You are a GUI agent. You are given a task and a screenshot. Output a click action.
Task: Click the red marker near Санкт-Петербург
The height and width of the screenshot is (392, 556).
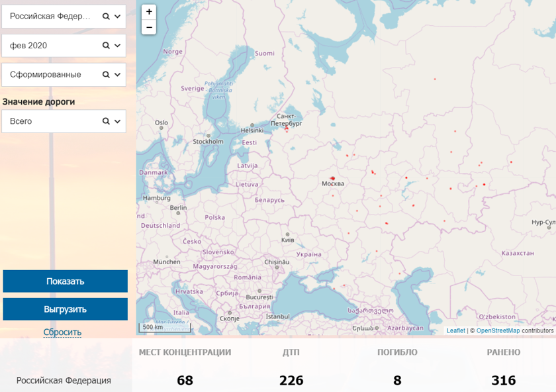[x=287, y=130]
